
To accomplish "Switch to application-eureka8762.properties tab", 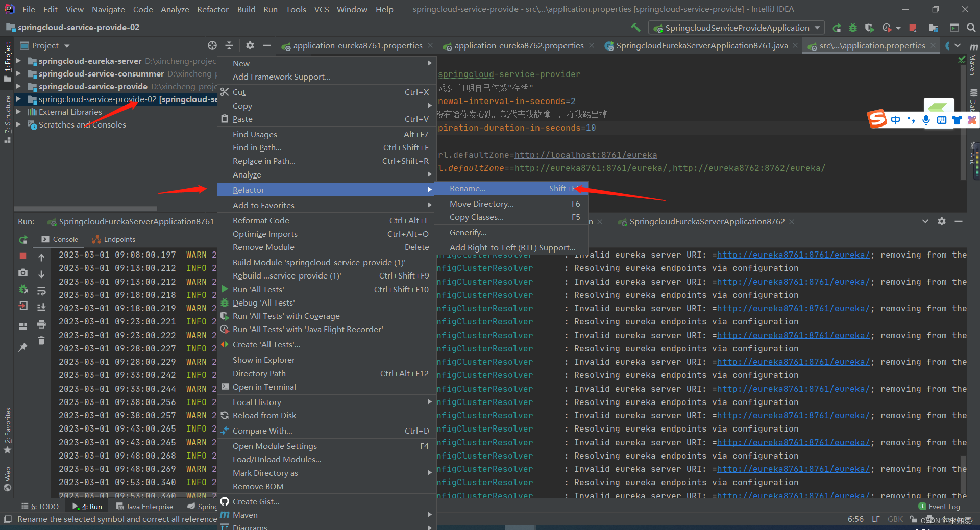I will coord(519,45).
